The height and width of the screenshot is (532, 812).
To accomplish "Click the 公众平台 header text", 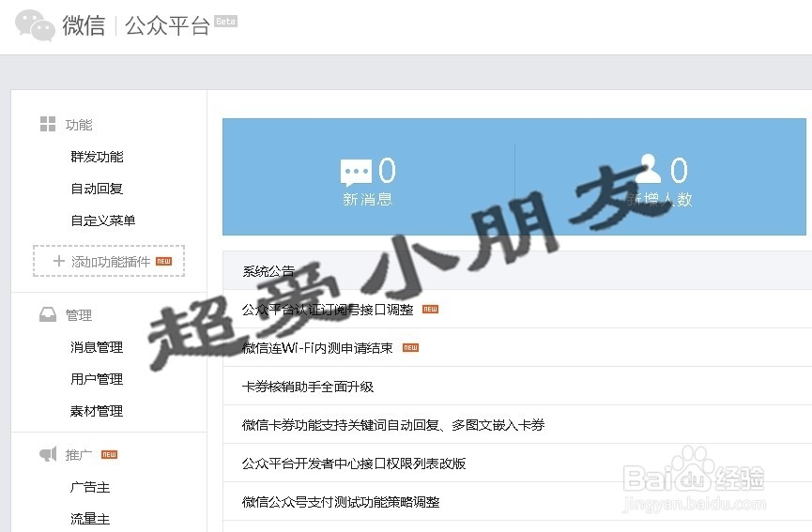I will (x=167, y=25).
